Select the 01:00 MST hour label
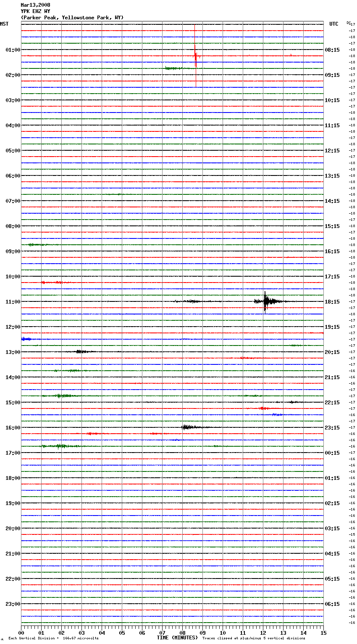Viewport: 357px width, 644px height. coord(13,50)
